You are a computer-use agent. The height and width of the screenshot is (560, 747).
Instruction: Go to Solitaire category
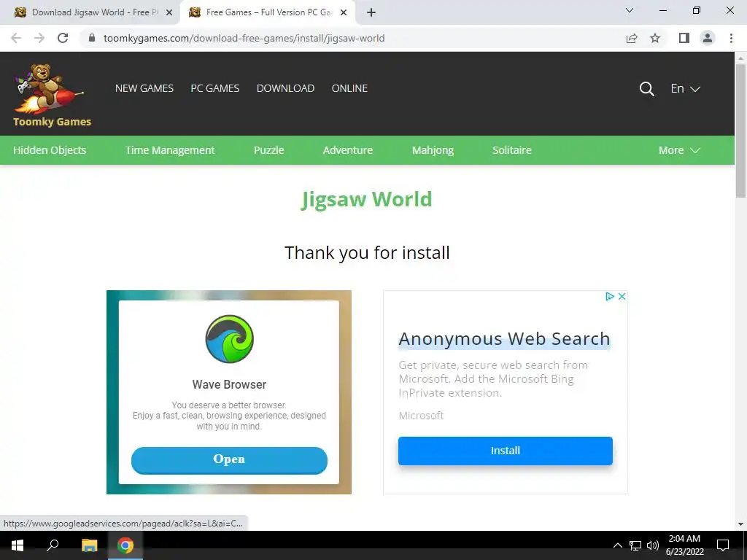click(511, 150)
